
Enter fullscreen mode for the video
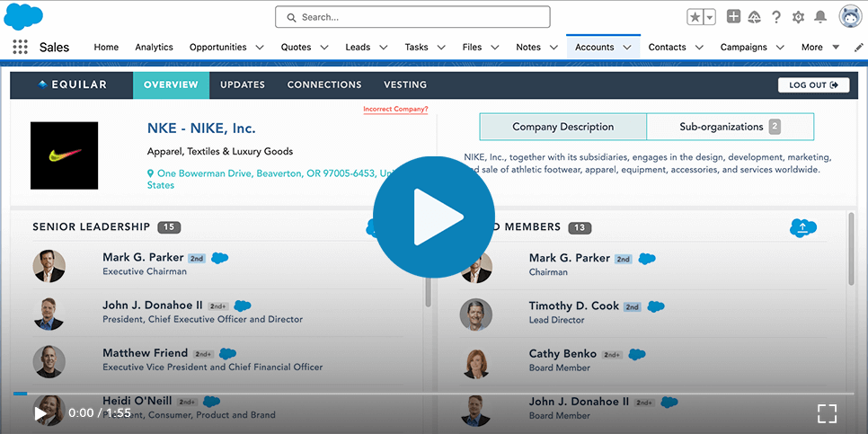pyautogui.click(x=827, y=413)
